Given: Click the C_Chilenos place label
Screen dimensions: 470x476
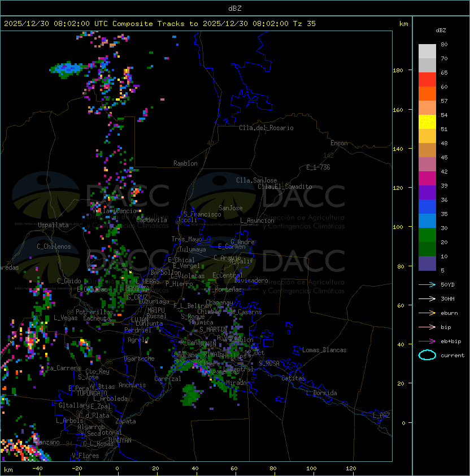Looking at the screenshot, I should point(54,246).
